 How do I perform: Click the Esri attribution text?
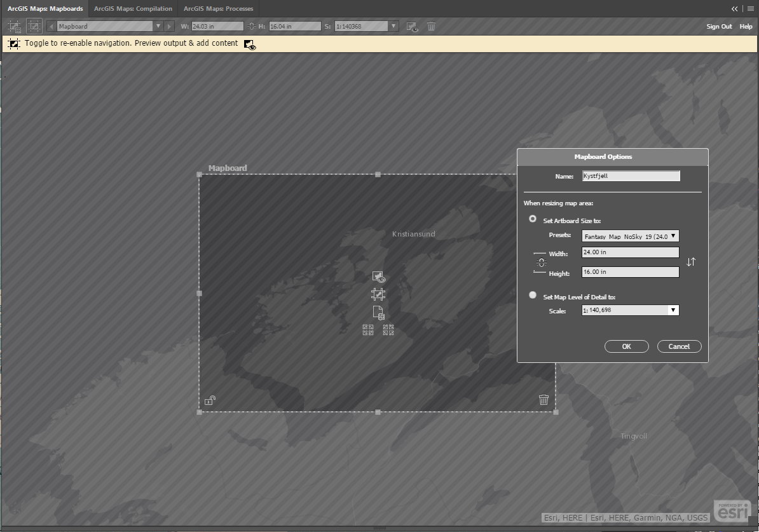click(x=626, y=518)
